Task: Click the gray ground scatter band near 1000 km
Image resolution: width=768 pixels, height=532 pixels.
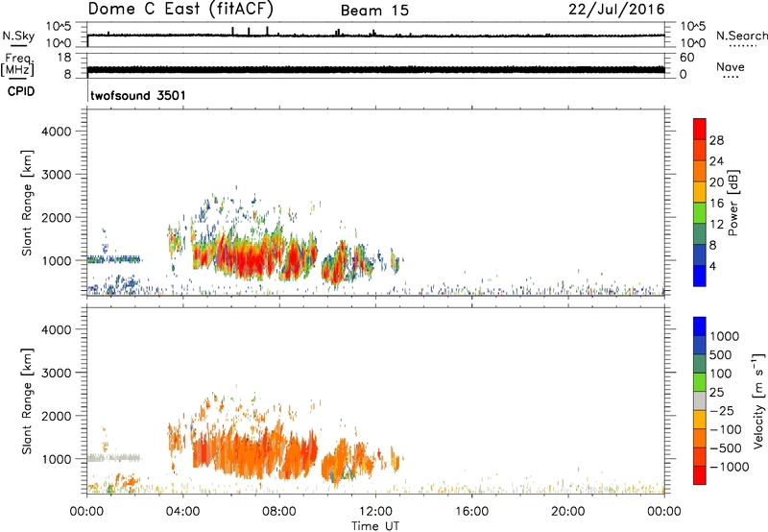Action: 113,458
